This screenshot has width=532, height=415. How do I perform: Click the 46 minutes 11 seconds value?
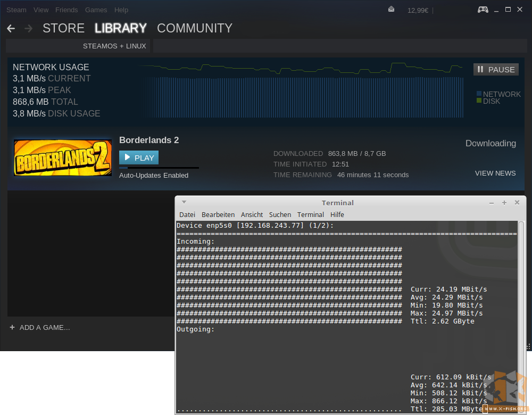[373, 175]
